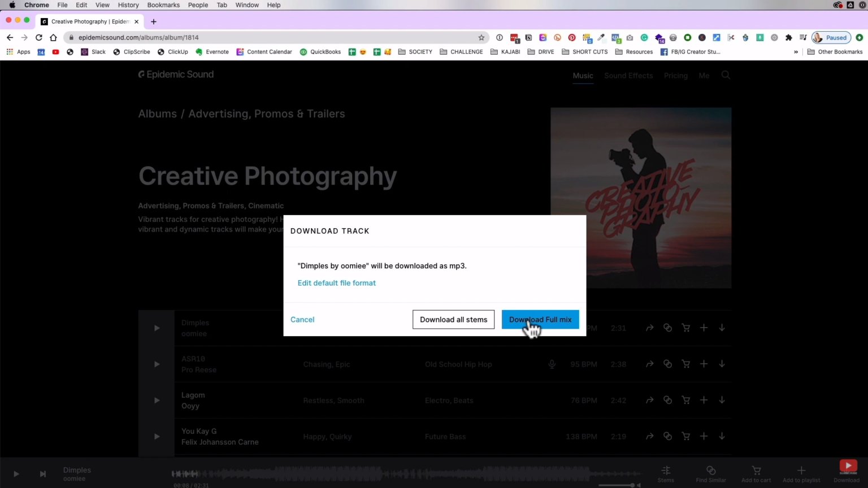Download the Lagom track via arrow icon
Image resolution: width=868 pixels, height=488 pixels.
[722, 400]
